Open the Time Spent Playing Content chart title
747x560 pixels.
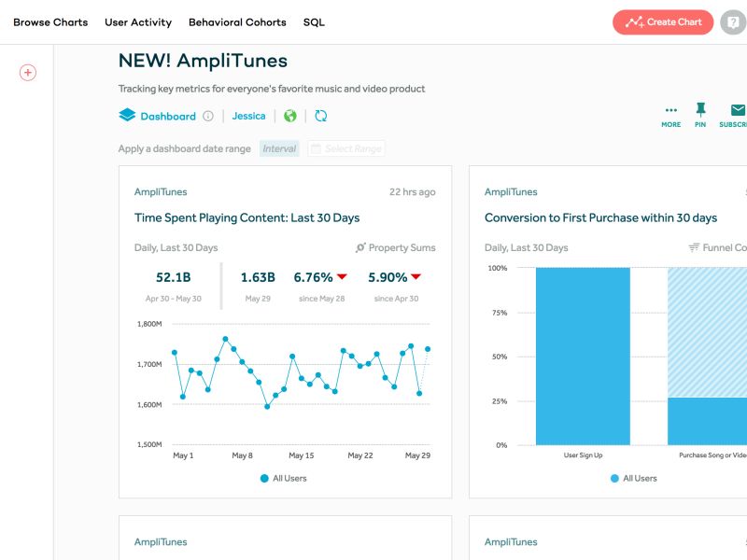(247, 217)
